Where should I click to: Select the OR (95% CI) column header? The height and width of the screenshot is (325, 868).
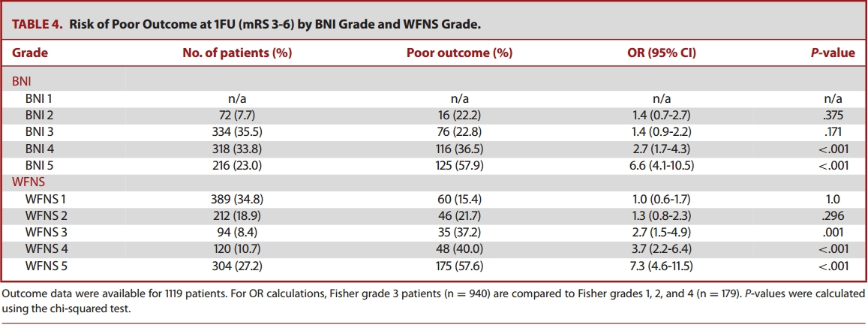pyautogui.click(x=661, y=53)
